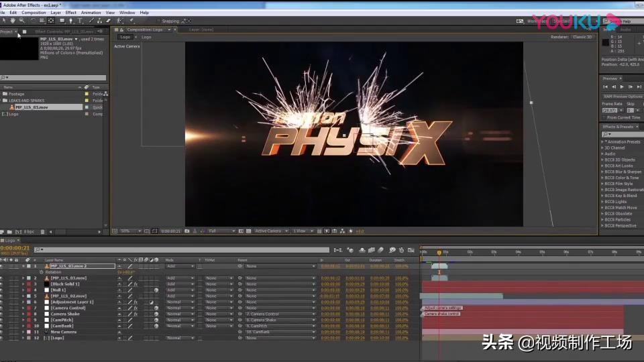Select the Roto Brush tool
This screenshot has height=362, width=644.
pos(119,21)
